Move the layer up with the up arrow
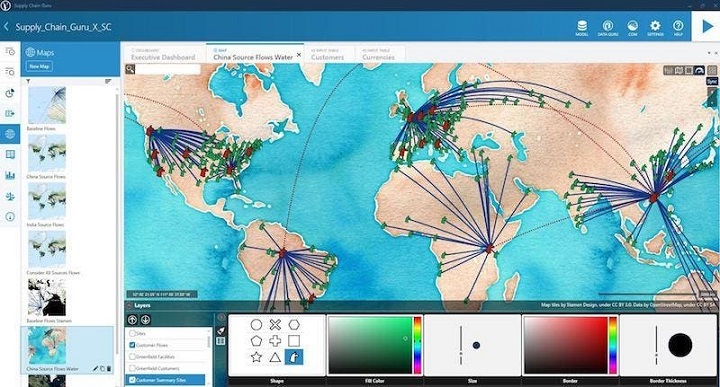 point(132,320)
